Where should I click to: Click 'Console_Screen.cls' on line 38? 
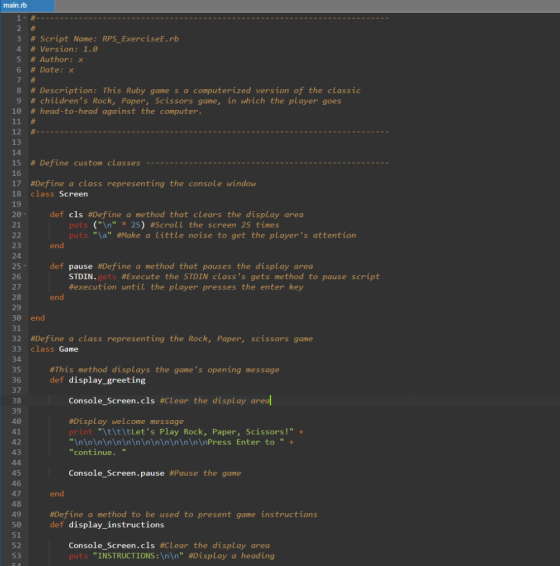coord(112,401)
